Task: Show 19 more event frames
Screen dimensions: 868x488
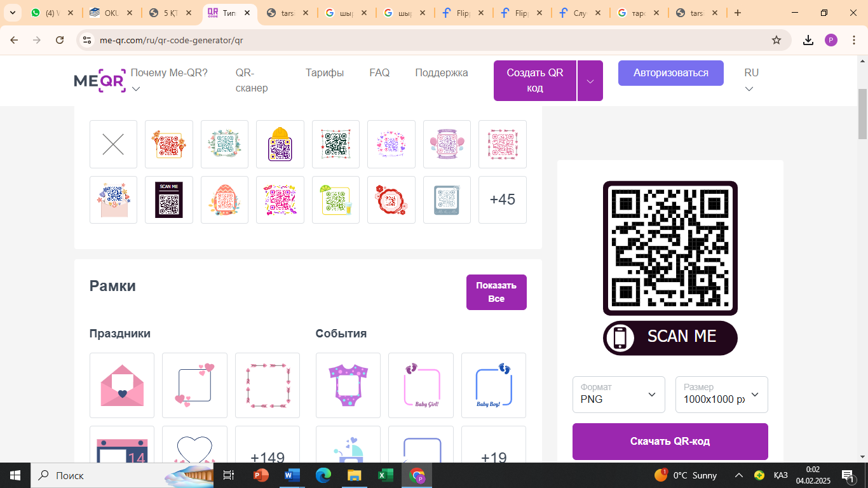Action: [494, 444]
